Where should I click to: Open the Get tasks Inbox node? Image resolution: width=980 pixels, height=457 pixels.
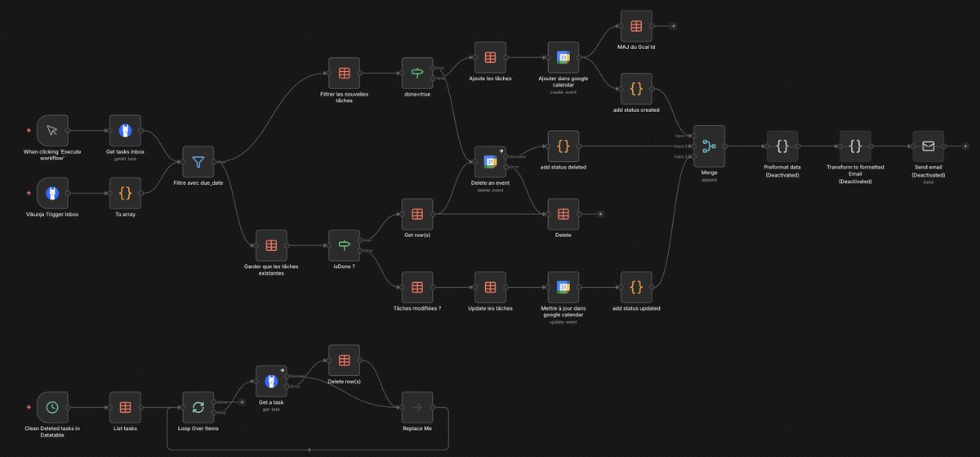125,130
